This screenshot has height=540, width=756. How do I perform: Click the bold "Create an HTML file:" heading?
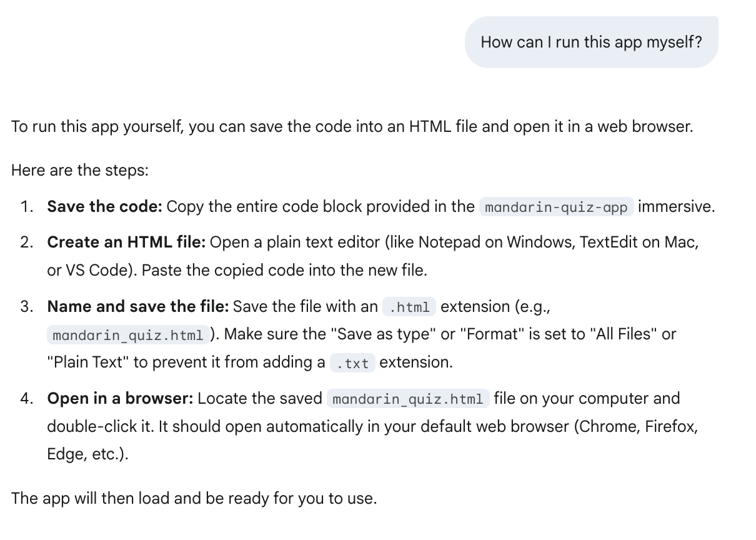click(x=126, y=242)
